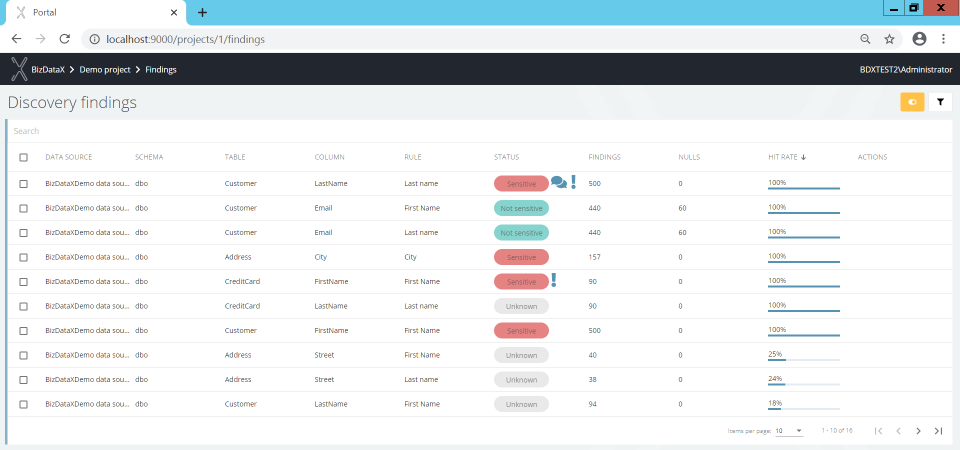Image resolution: width=960 pixels, height=450 pixels.
Task: Check the Customer LastName First Name row checkbox
Action: pos(23,404)
